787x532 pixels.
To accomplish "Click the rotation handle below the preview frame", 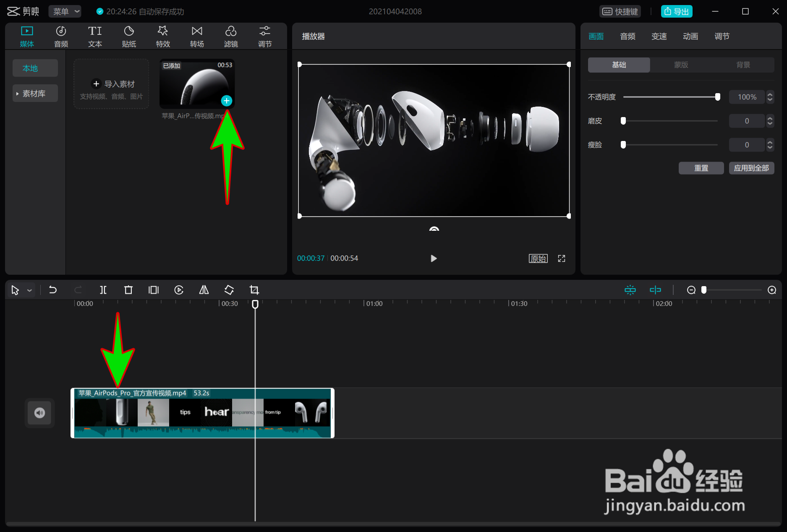I will (x=434, y=229).
